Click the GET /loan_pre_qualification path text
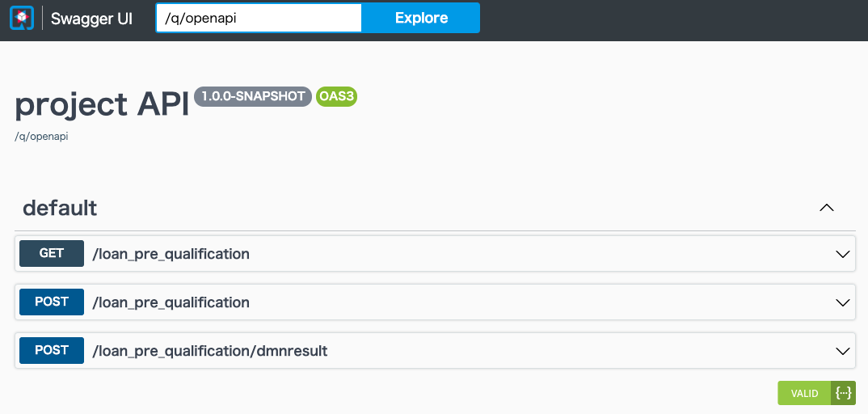This screenshot has width=868, height=414. (x=171, y=254)
